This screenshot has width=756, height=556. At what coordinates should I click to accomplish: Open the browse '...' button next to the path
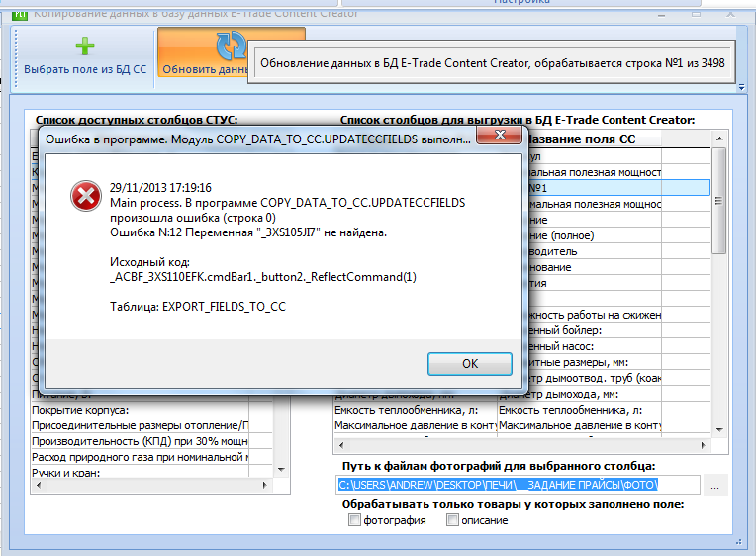point(714,485)
